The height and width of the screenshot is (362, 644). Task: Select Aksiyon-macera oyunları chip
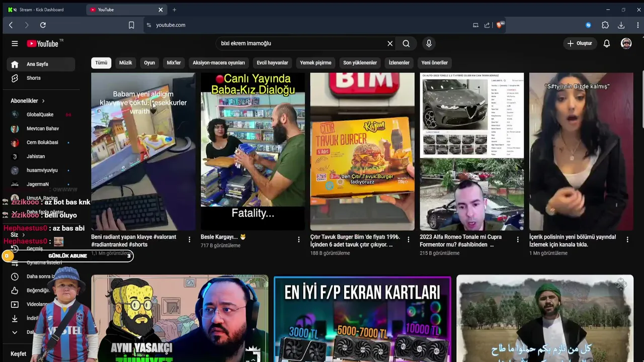219,63
